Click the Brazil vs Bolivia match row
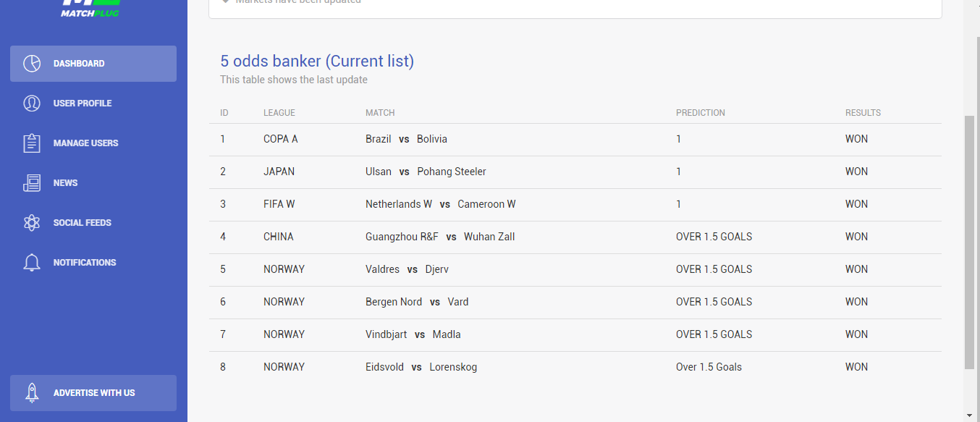 coord(575,139)
